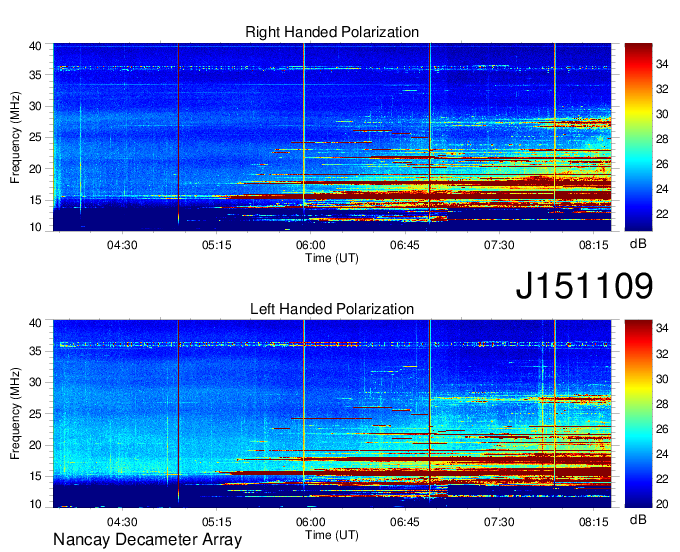Click "Time (UT)" label under right-handed plot
This screenshot has width=680, height=552.
[x=332, y=258]
